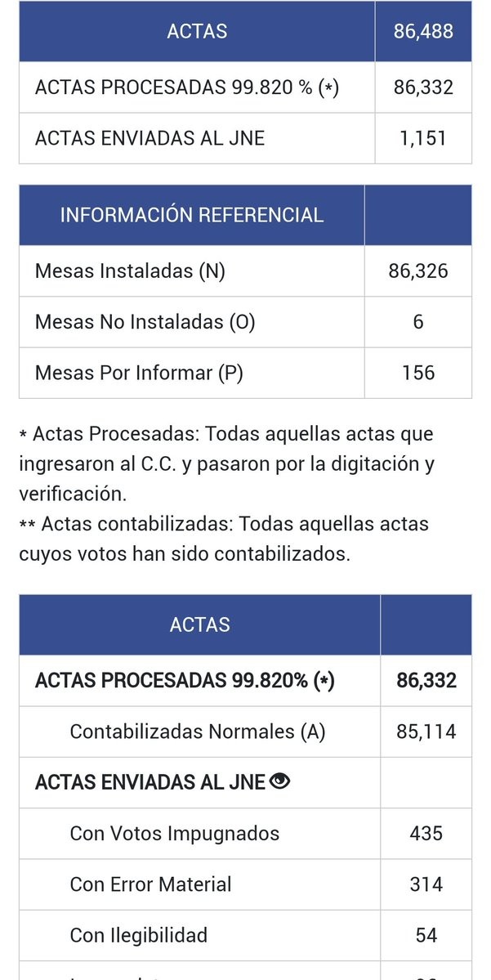Image resolution: width=491 pixels, height=980 pixels.
Task: Click the ACTAS ENVIADAS AL JNE 1,151 value
Action: (423, 138)
